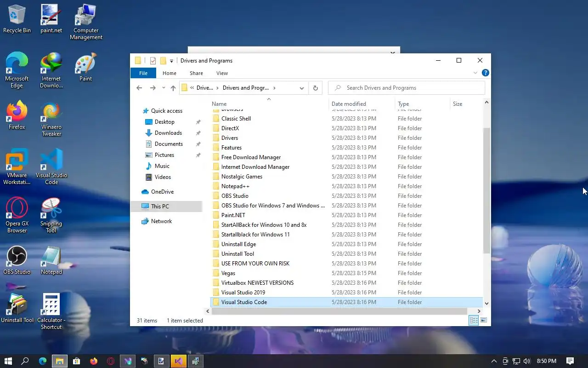This screenshot has width=588, height=368.
Task: Select the Visual Studio Code desktop shortcut
Action: [x=51, y=167]
